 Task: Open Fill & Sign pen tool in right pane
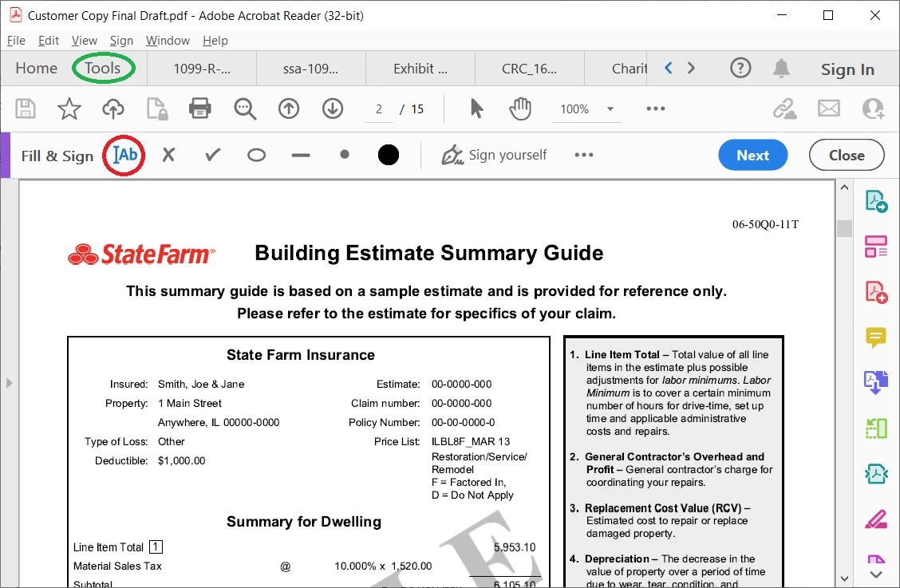coord(876,519)
